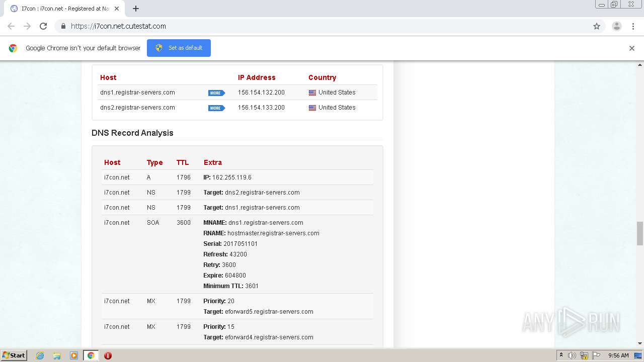Close the I7con browser tab
The width and height of the screenshot is (644, 362).
point(117,9)
